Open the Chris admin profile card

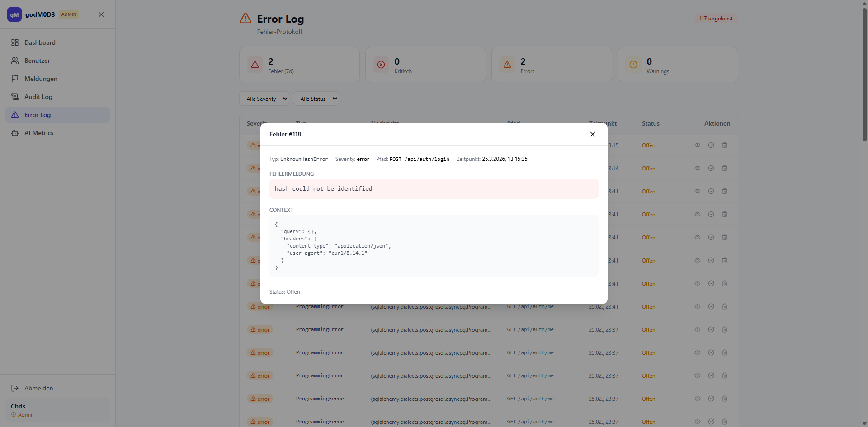click(x=57, y=410)
